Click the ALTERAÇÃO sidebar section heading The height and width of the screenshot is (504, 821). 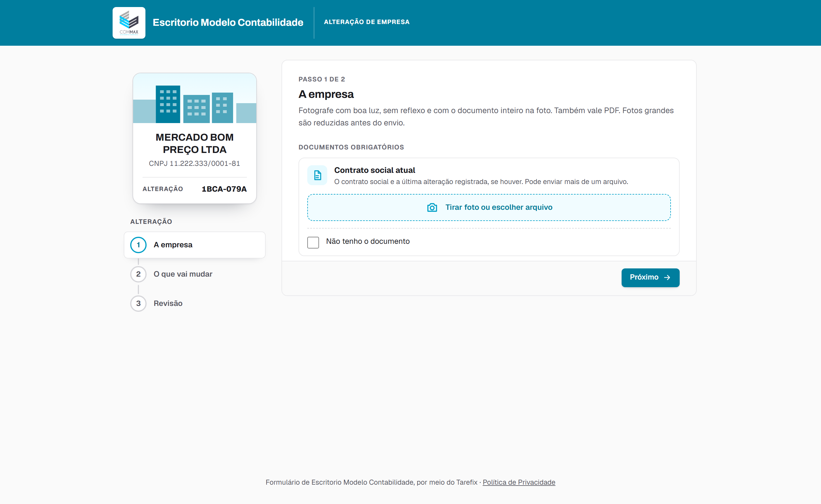coord(151,222)
